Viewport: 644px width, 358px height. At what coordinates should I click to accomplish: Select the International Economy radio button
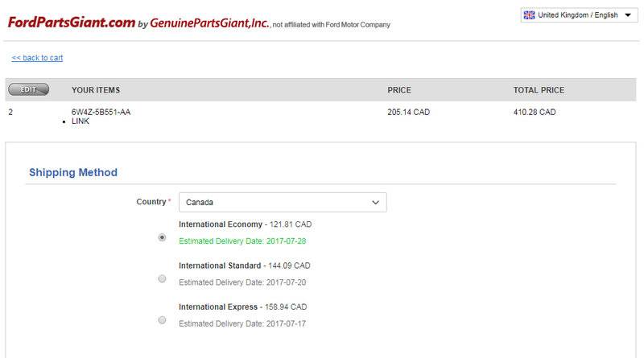click(x=162, y=237)
